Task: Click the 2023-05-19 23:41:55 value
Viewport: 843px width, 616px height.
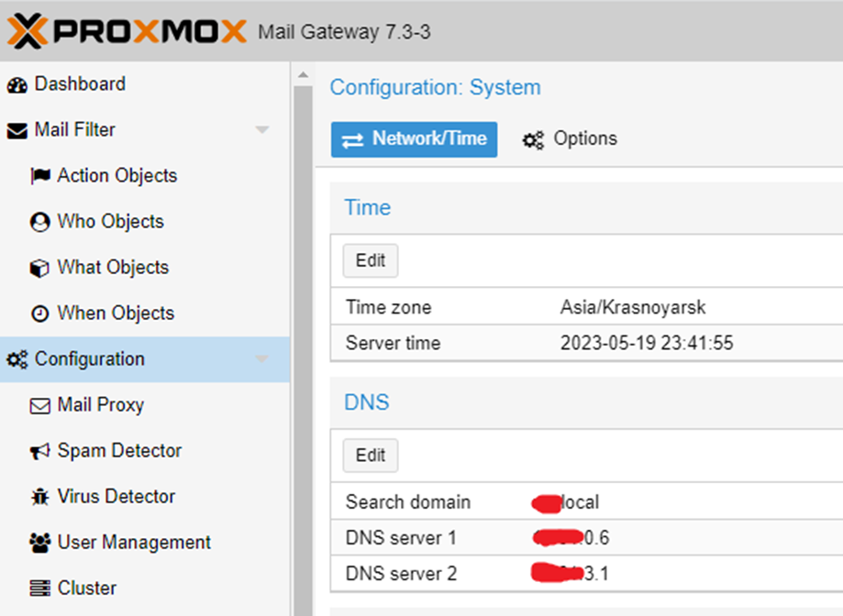Action: pos(647,343)
